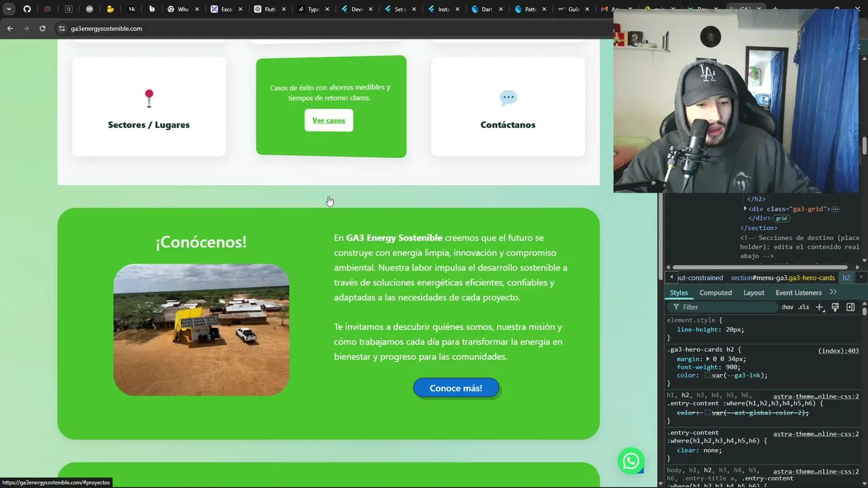This screenshot has height=488, width=868.
Task: Click the red pin icon on Sectores card
Action: 149,98
